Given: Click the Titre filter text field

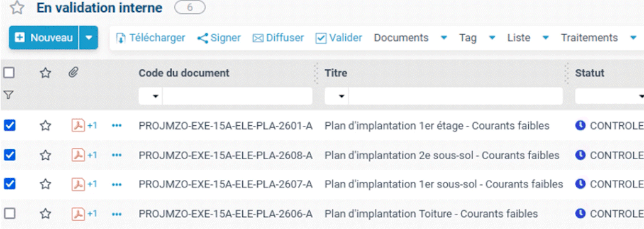Looking at the screenshot, I should [456, 96].
